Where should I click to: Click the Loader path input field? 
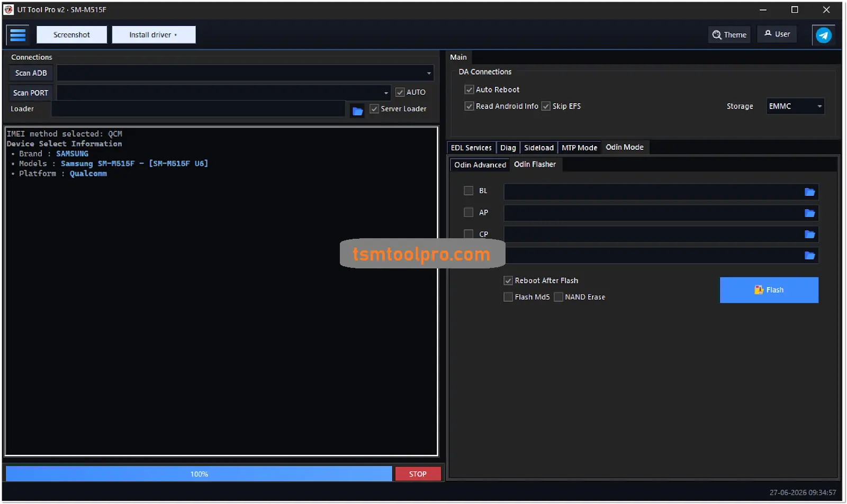pos(199,109)
